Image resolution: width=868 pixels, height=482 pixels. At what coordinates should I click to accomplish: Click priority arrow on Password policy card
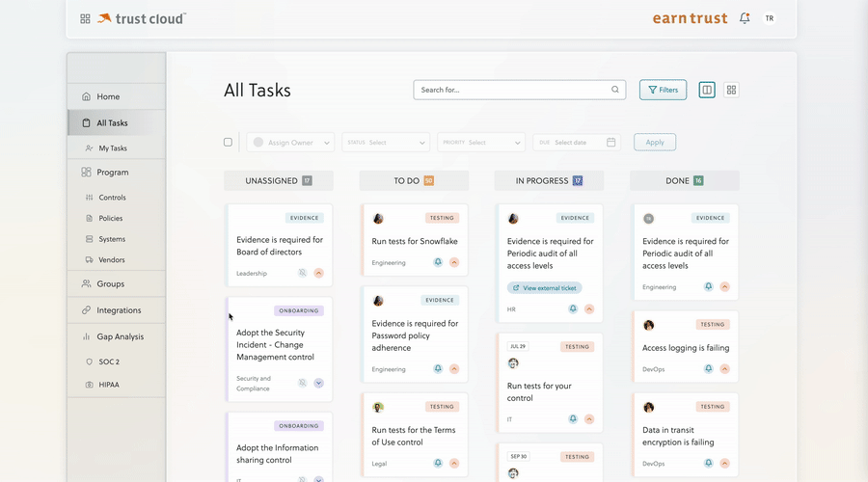click(x=454, y=368)
